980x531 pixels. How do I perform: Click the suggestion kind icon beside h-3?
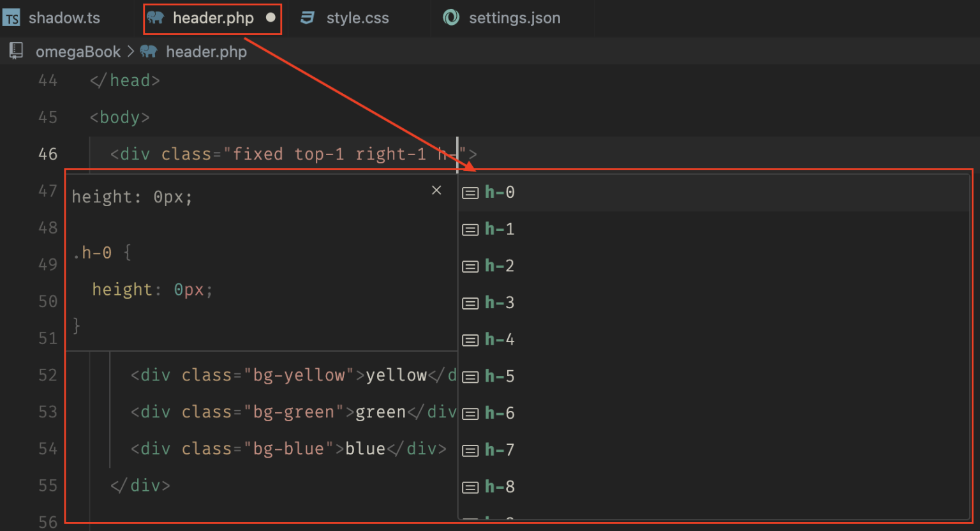tap(470, 303)
